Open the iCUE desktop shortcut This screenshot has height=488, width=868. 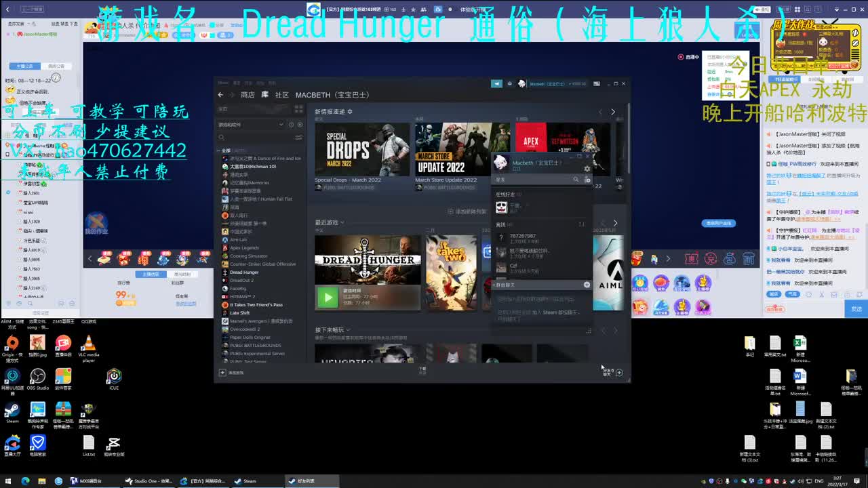pyautogui.click(x=114, y=380)
